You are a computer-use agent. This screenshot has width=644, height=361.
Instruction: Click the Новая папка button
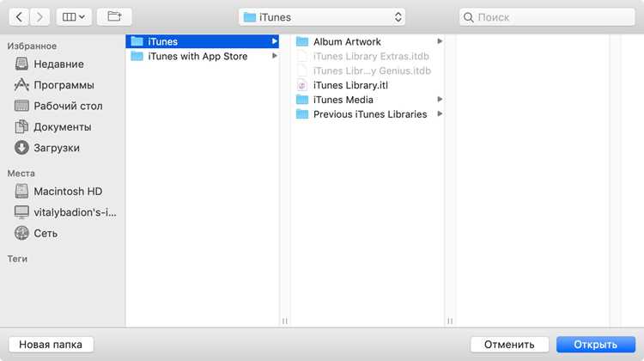(51, 345)
